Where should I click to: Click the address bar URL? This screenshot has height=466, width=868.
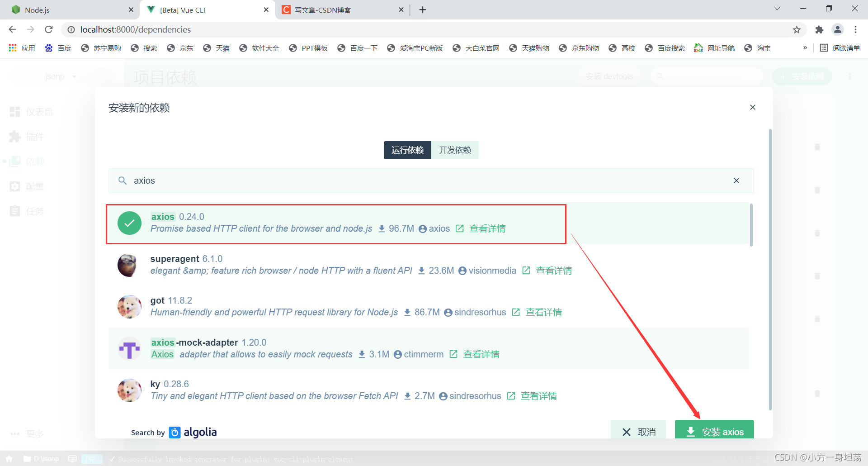tap(136, 29)
